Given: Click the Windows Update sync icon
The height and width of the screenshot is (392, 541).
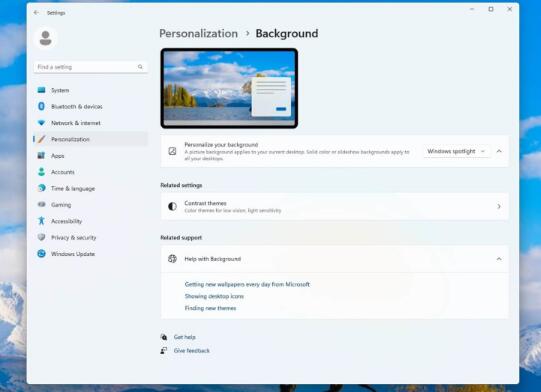Looking at the screenshot, I should pyautogui.click(x=41, y=254).
